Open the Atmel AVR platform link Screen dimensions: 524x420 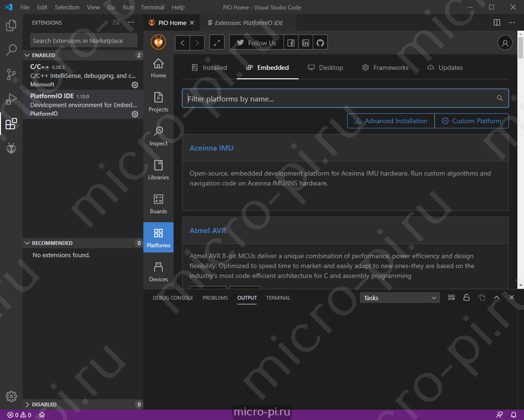208,230
